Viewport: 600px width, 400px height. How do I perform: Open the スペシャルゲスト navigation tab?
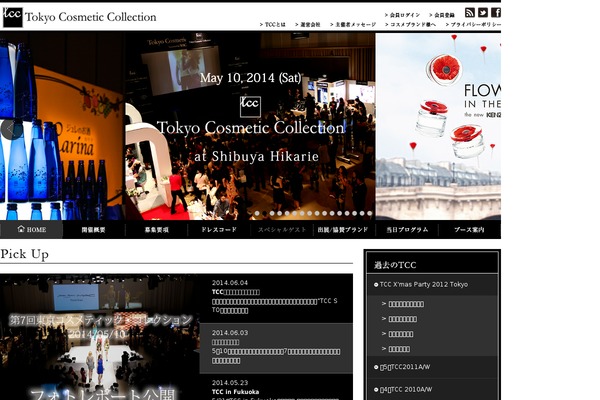[282, 230]
